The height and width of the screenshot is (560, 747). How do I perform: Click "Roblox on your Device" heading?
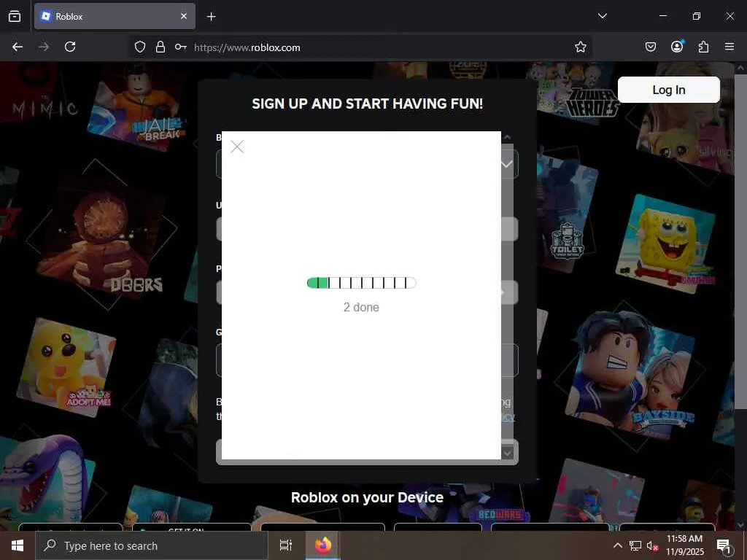pos(368,497)
